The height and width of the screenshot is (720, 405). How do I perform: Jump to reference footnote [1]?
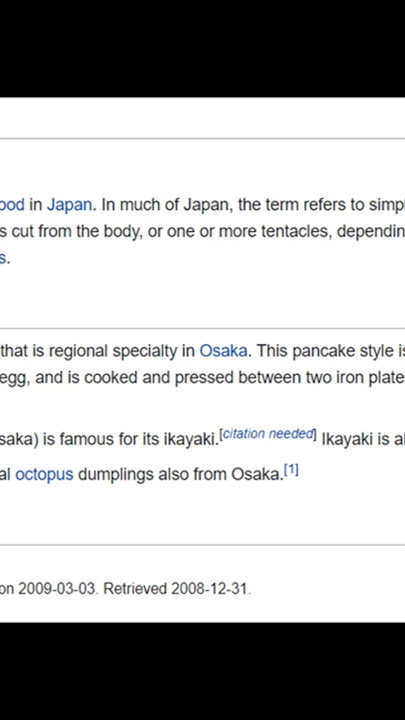(291, 470)
